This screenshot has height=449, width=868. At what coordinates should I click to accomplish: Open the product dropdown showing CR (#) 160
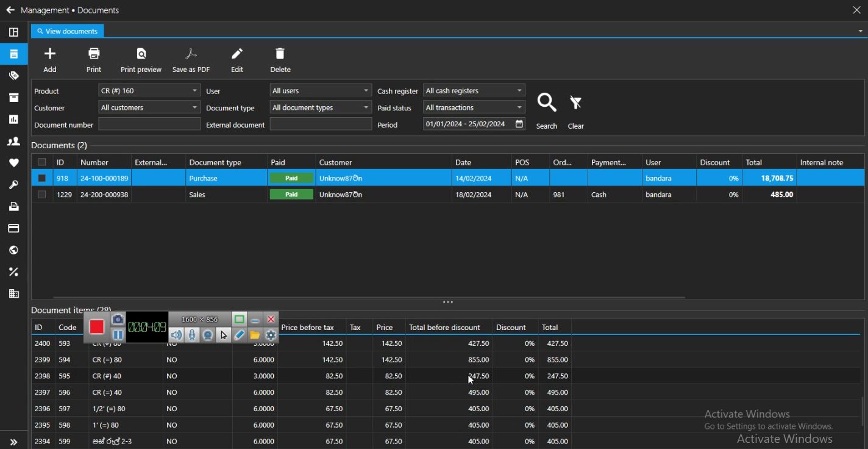click(x=149, y=91)
